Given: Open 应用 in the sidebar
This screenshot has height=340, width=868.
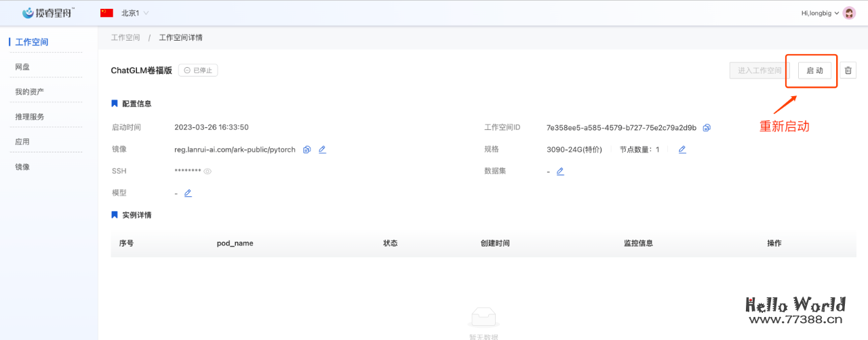Looking at the screenshot, I should coord(22,142).
